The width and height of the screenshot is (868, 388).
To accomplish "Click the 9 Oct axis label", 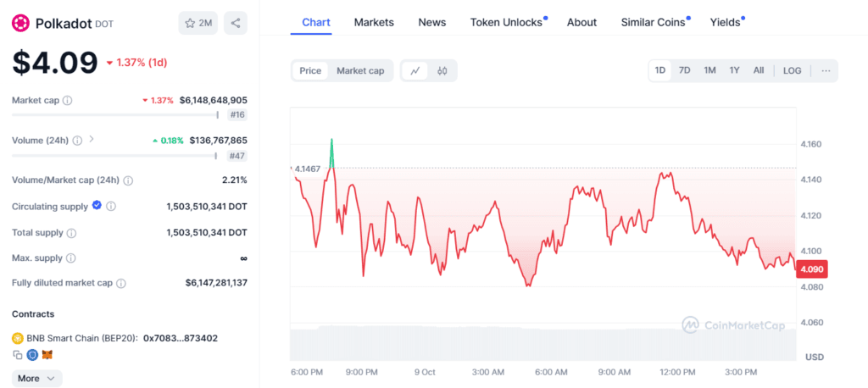I will (x=425, y=372).
